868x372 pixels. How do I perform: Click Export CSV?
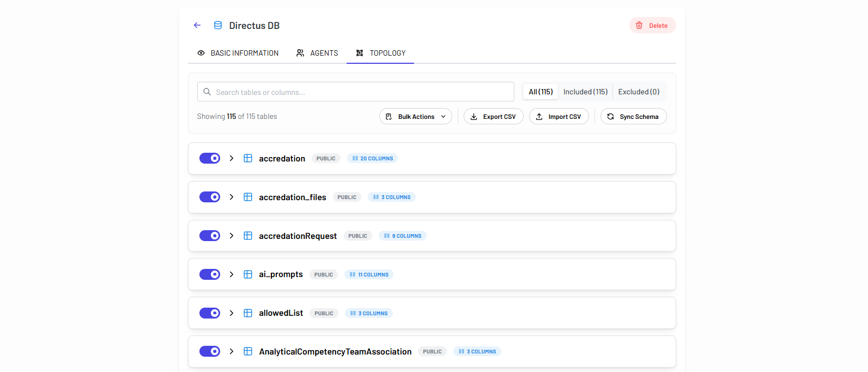(x=494, y=116)
